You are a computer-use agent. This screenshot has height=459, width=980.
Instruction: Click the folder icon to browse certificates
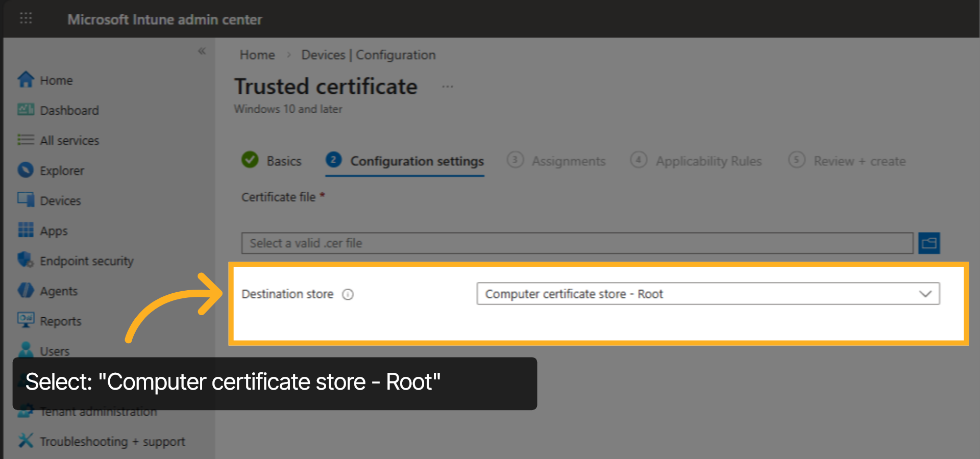click(x=929, y=243)
